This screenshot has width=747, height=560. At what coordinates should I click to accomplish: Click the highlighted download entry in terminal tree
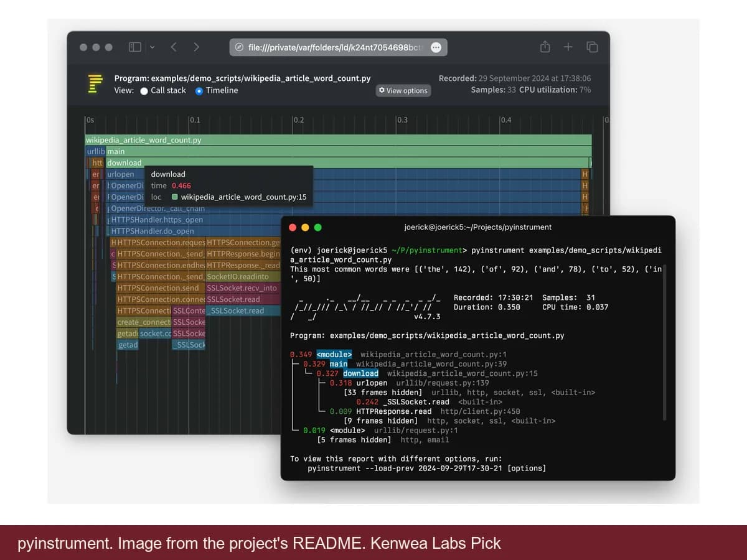pyautogui.click(x=360, y=373)
